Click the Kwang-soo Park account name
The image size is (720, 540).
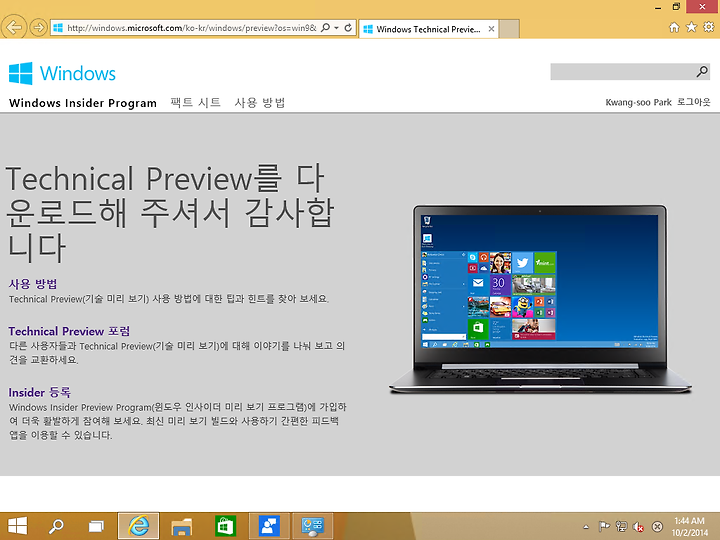coord(638,102)
